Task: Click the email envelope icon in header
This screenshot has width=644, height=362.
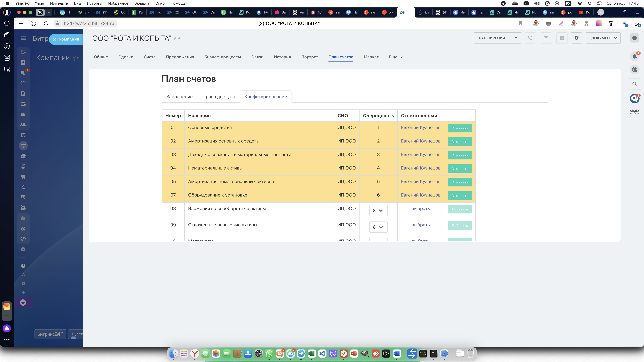Action: coord(546,38)
